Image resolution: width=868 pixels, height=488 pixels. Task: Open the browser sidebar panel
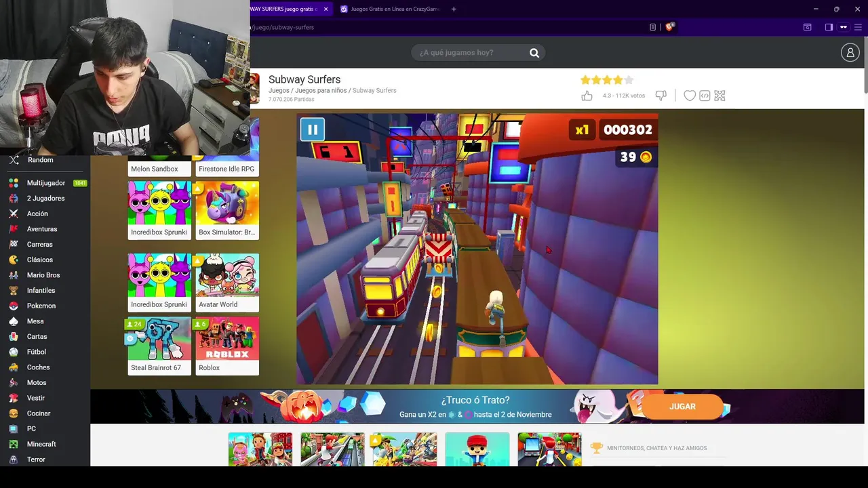[829, 27]
